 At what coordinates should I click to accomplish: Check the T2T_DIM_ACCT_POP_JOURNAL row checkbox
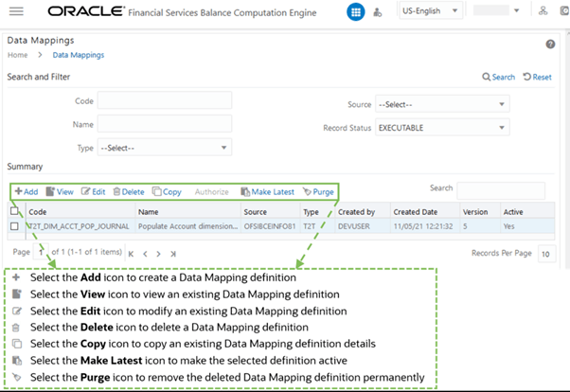point(14,226)
